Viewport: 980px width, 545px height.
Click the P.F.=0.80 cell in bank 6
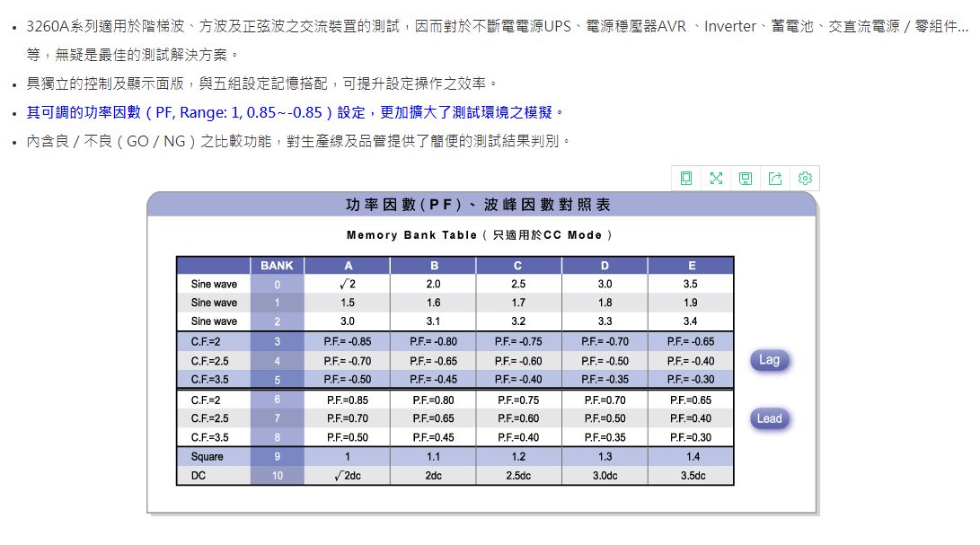tap(433, 400)
